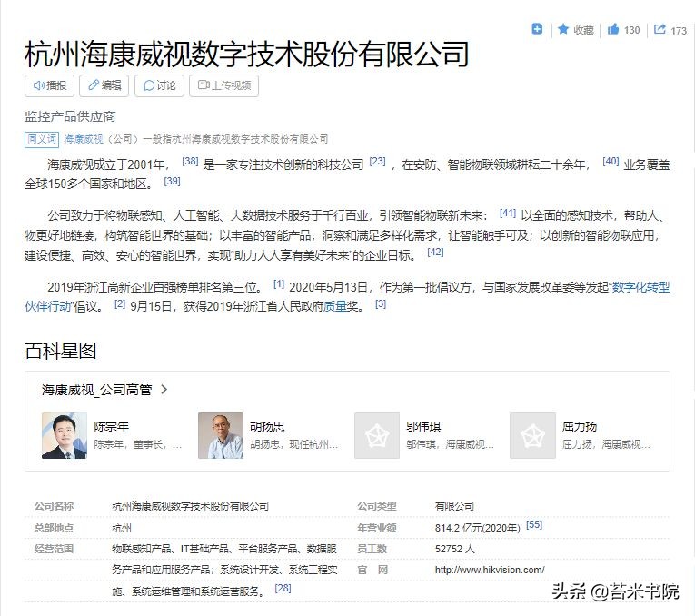695x616 pixels.
Task: Open citation reference [40]
Action: [x=611, y=162]
